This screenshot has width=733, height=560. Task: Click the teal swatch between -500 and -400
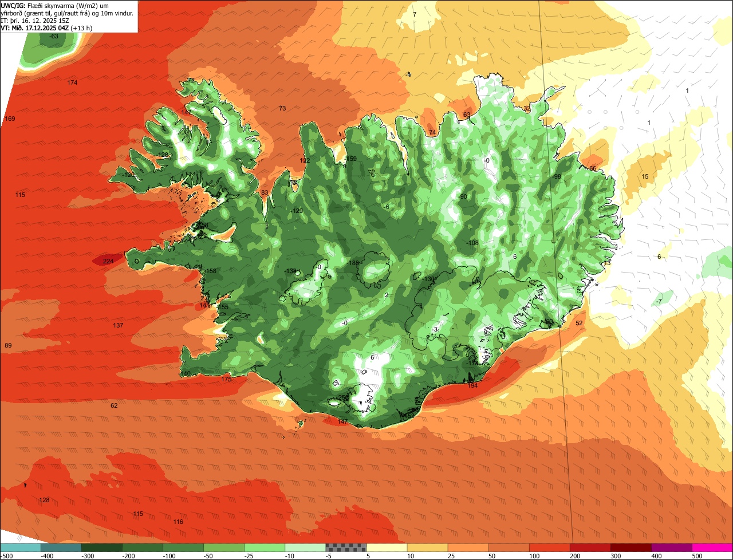tap(20, 547)
